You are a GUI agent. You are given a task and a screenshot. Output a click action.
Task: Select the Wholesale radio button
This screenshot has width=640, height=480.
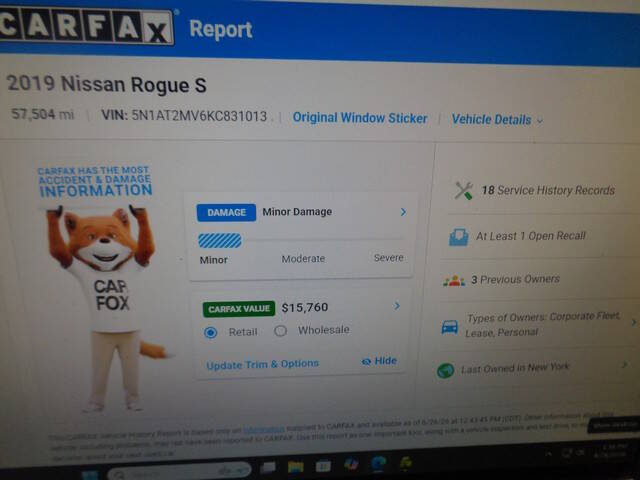click(280, 331)
